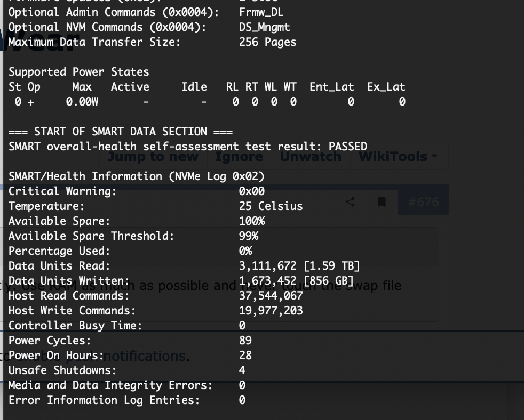Click the Ignore button behind the overlay
This screenshot has width=524, height=420.
(239, 156)
